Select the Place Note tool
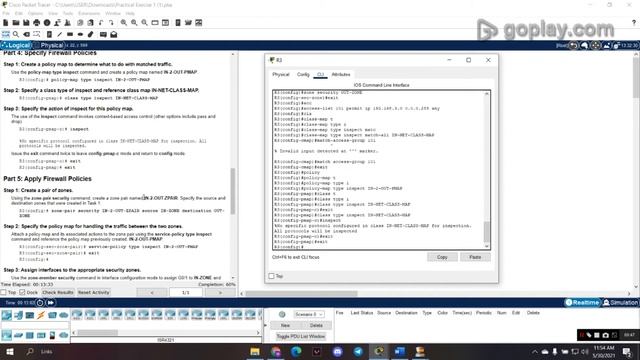Viewport: 640px width, 360px height. click(x=49, y=34)
